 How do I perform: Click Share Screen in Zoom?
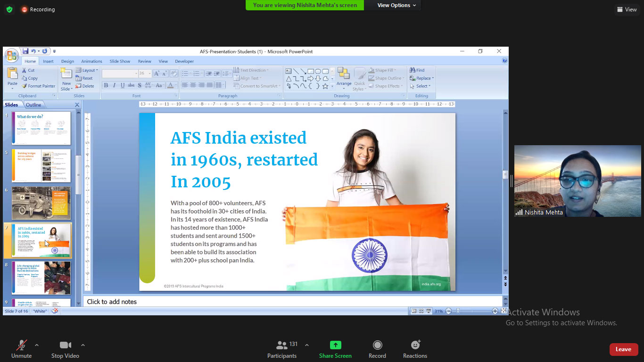point(335,349)
